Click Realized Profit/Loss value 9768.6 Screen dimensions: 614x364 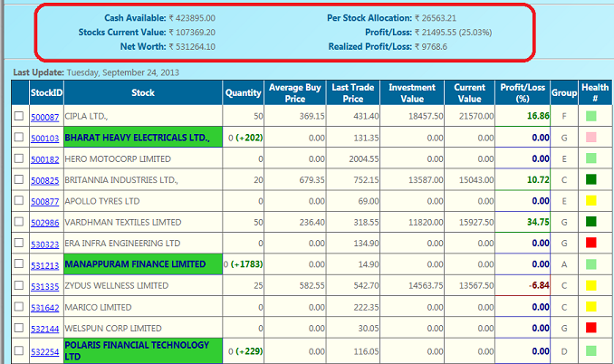(431, 46)
